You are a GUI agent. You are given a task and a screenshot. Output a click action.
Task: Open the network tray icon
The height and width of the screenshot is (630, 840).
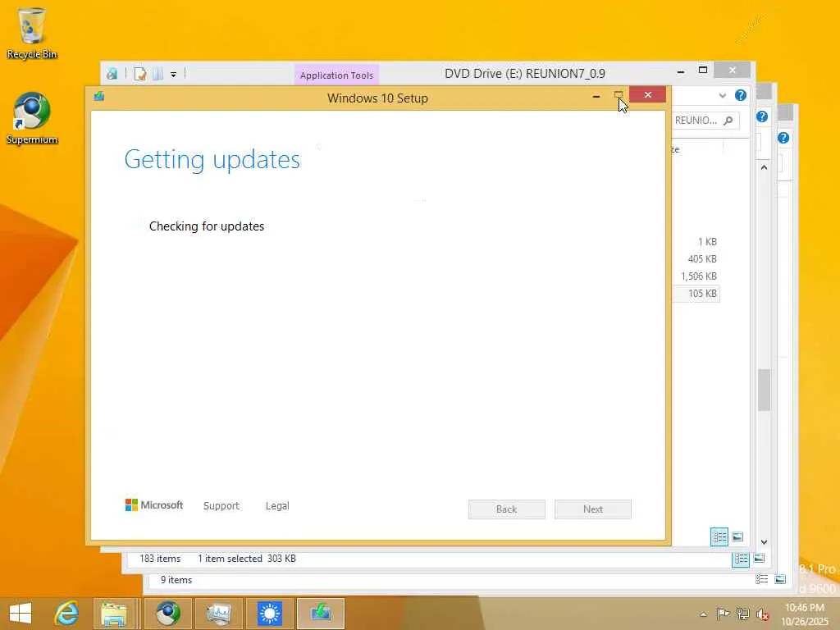(x=742, y=614)
